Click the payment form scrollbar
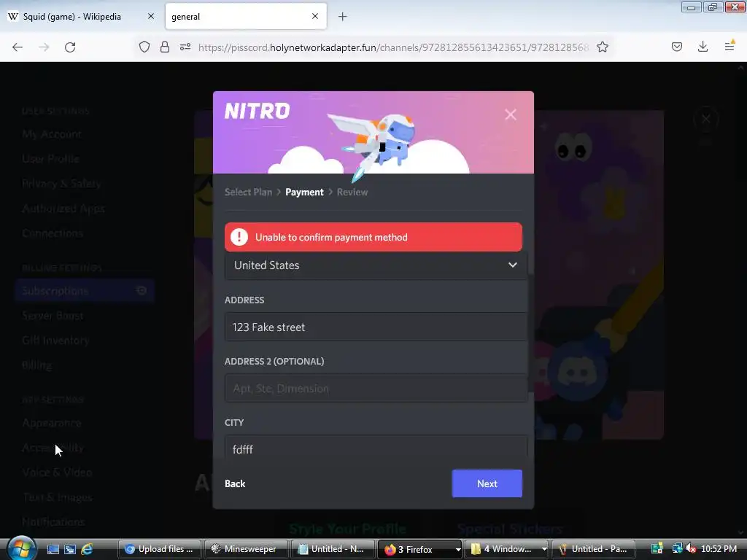 (x=530, y=333)
